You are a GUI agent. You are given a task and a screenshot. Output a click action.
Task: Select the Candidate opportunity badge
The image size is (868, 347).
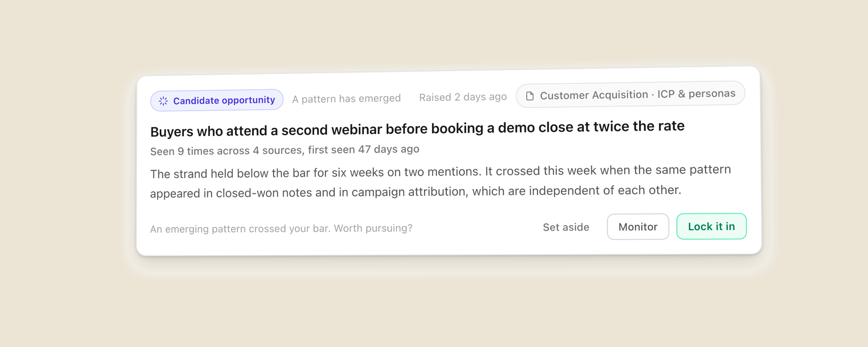click(x=217, y=100)
